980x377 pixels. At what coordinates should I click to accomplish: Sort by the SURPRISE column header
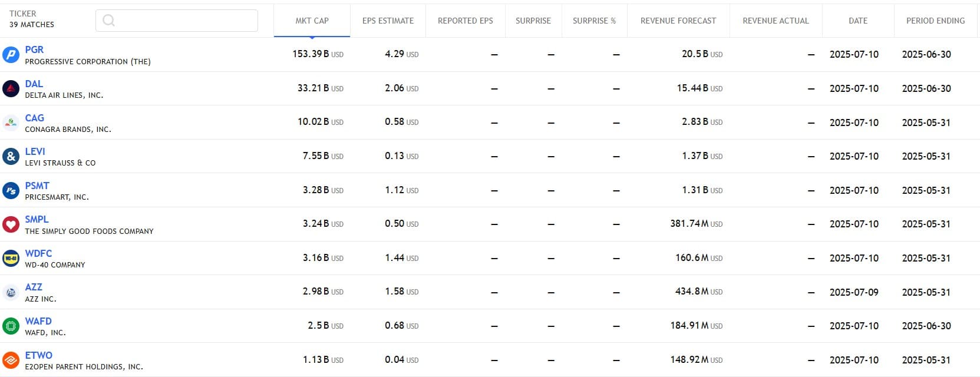tap(533, 21)
